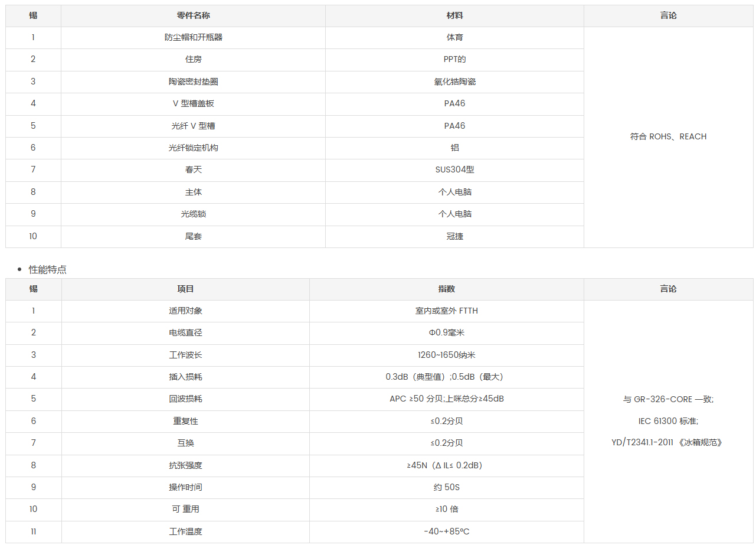Screen dimensions: 756x548
Task: Select the 插入损耗 row label
Action: 185,377
